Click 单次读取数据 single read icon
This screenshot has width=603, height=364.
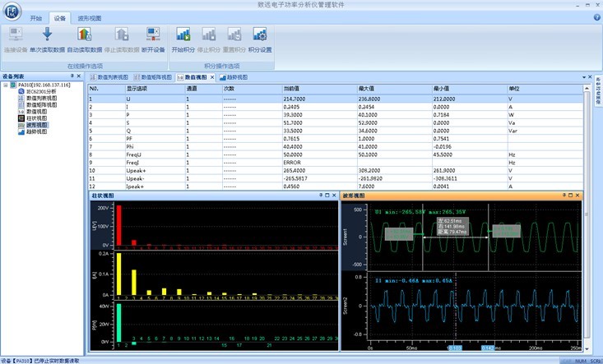point(48,34)
